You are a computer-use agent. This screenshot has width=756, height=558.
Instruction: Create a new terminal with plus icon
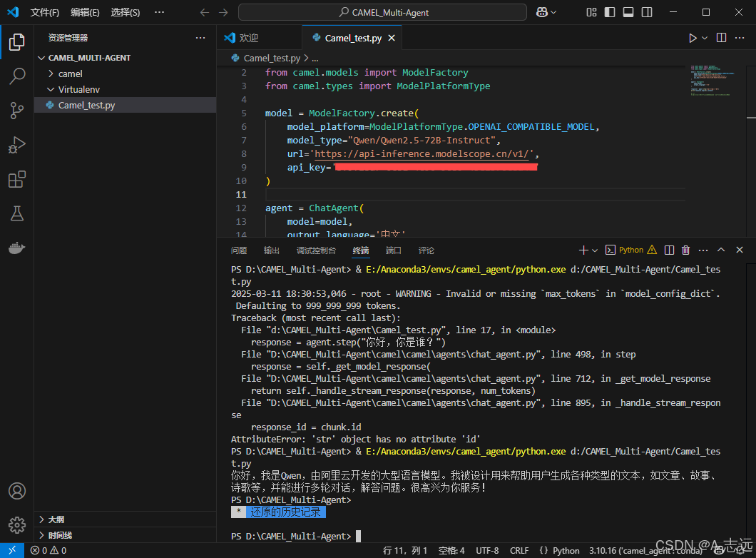[x=583, y=250]
